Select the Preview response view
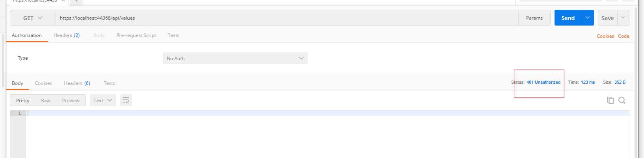The image size is (644, 158). [x=71, y=101]
